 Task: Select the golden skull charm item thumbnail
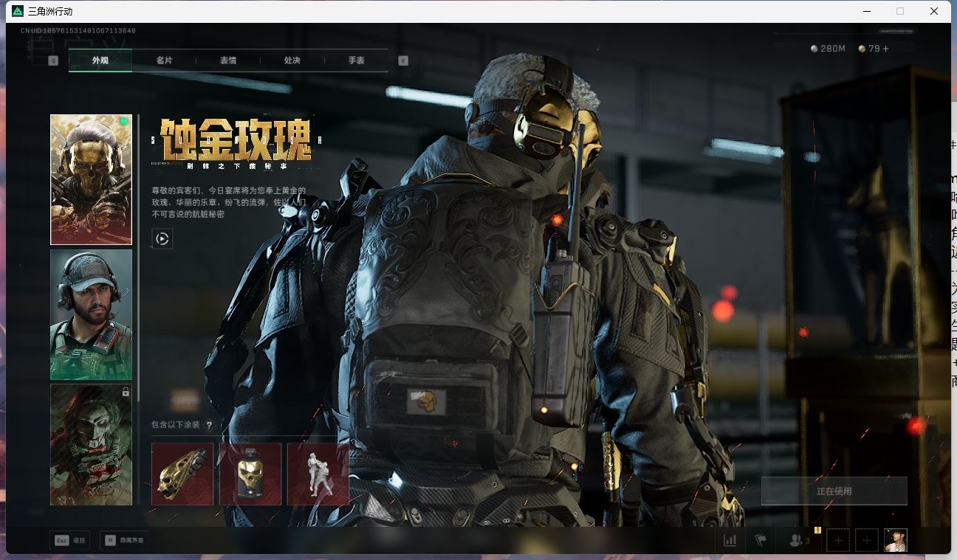pyautogui.click(x=250, y=474)
